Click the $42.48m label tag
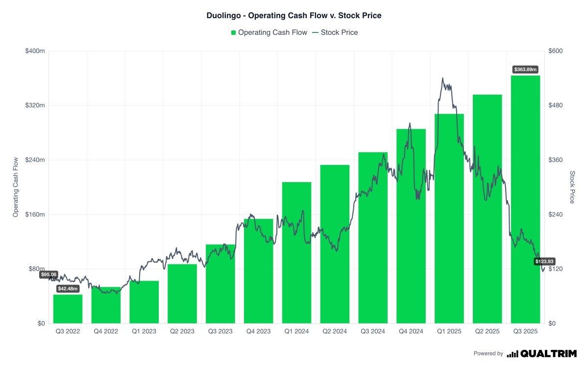The width and height of the screenshot is (588, 368). pyautogui.click(x=68, y=289)
